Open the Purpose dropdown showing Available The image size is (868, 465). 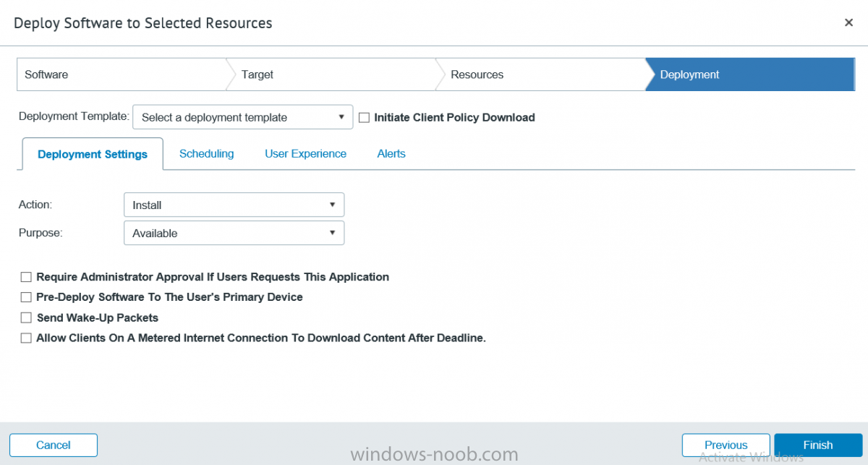pyautogui.click(x=234, y=233)
